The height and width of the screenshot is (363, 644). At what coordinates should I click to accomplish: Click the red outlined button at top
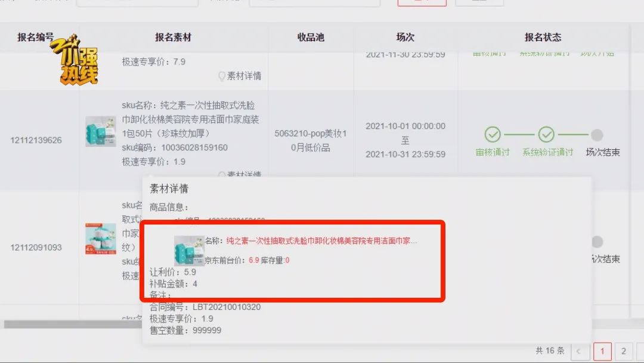(422, 2)
